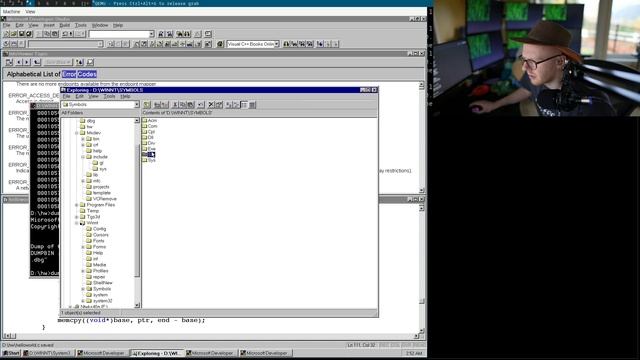Switch to D:\WINNT\System3 taskbar button
The height and width of the screenshot is (360, 640).
48,353
